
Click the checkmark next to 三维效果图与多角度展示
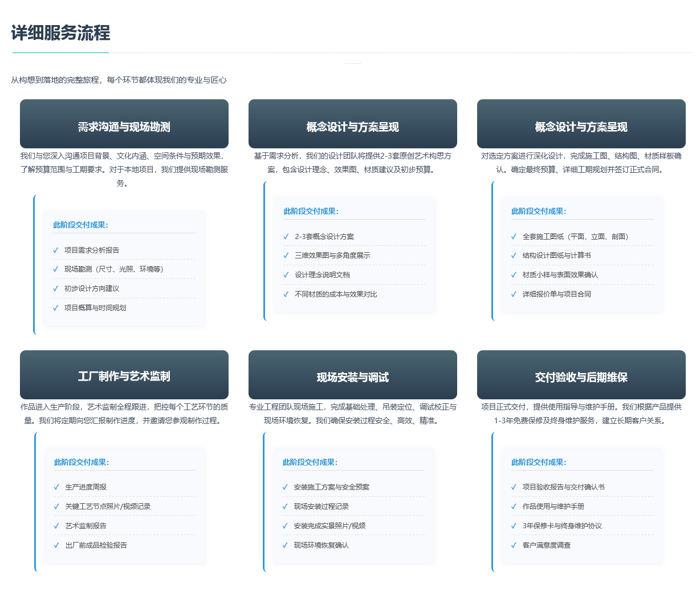point(286,256)
